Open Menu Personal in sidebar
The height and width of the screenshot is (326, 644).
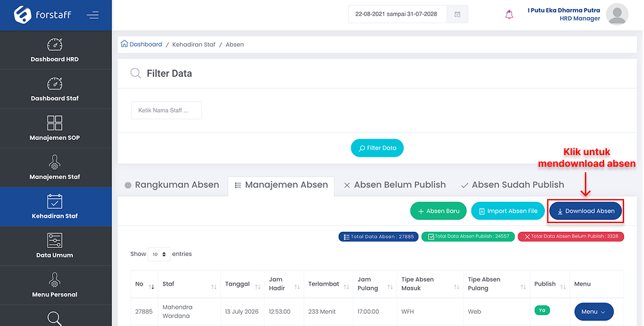[x=54, y=285]
